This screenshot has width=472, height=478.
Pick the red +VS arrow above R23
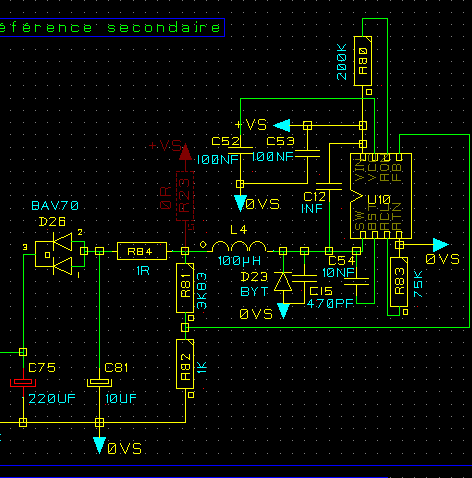click(185, 152)
